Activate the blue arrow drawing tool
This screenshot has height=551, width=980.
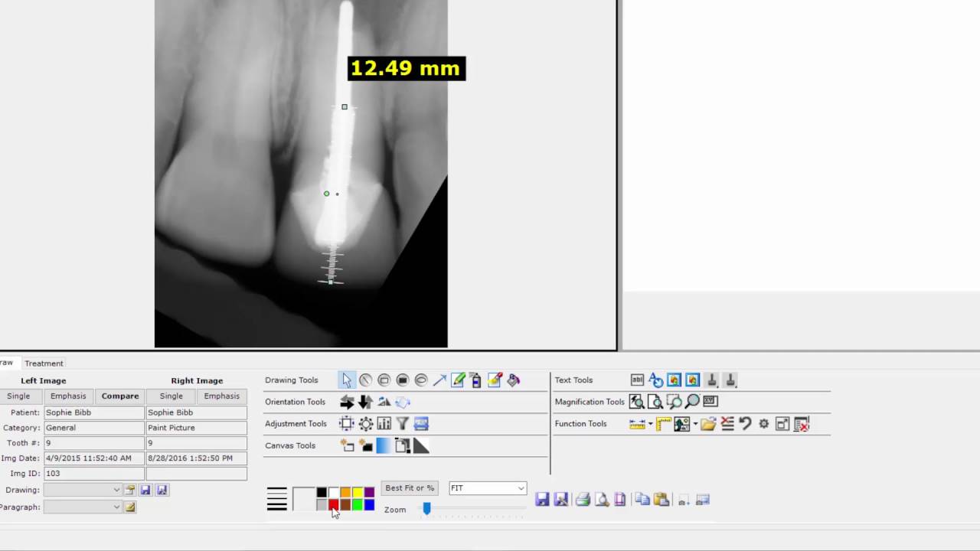point(439,380)
